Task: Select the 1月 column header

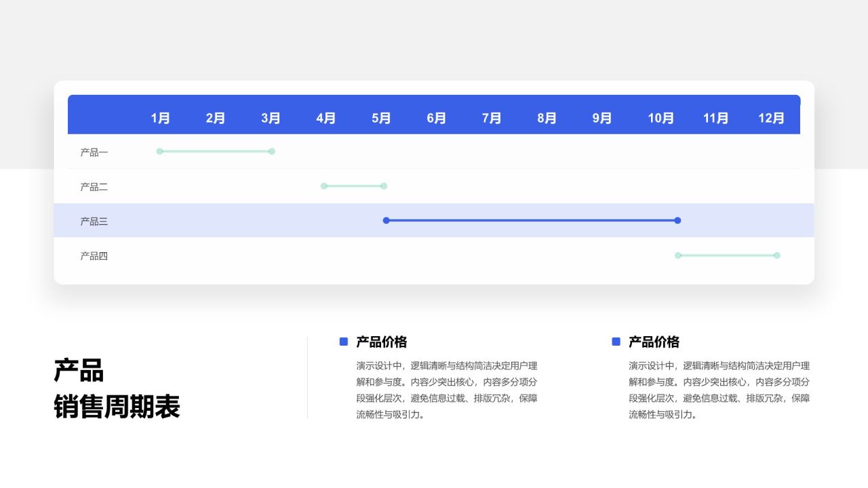Action: click(160, 118)
